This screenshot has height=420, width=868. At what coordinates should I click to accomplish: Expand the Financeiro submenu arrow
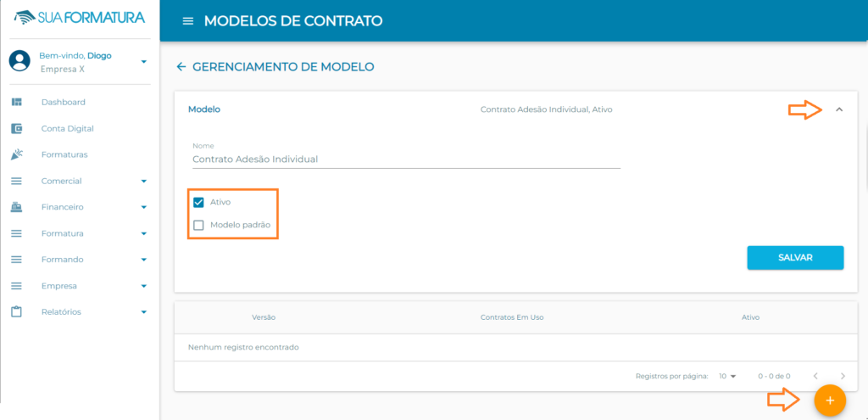pos(144,207)
